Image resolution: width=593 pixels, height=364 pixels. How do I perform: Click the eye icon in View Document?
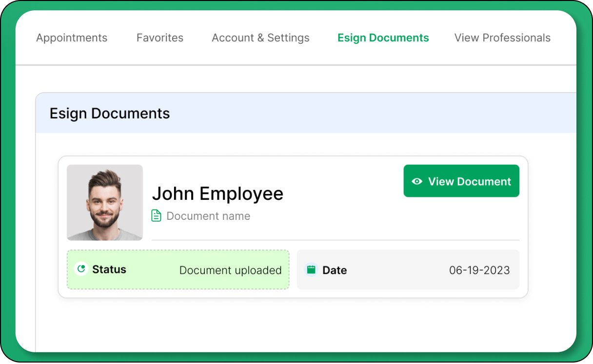pos(417,181)
